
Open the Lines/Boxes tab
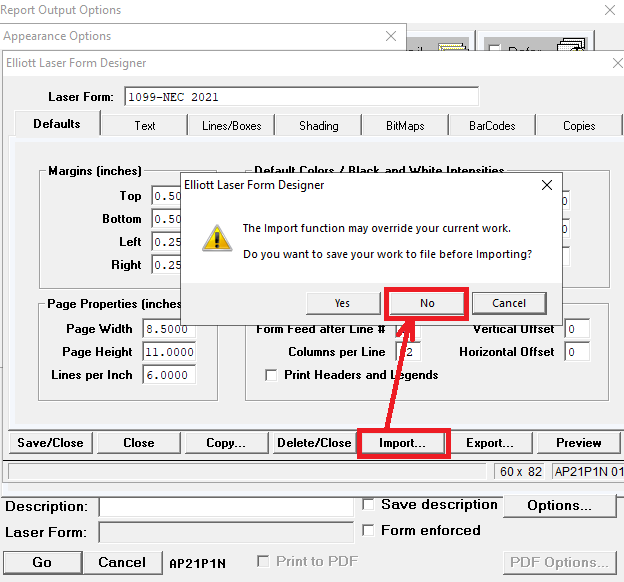(231, 126)
